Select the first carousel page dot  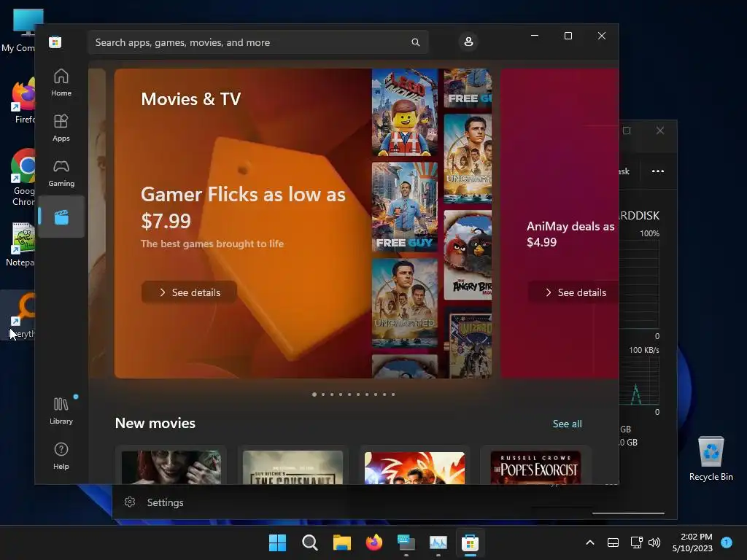pos(314,394)
